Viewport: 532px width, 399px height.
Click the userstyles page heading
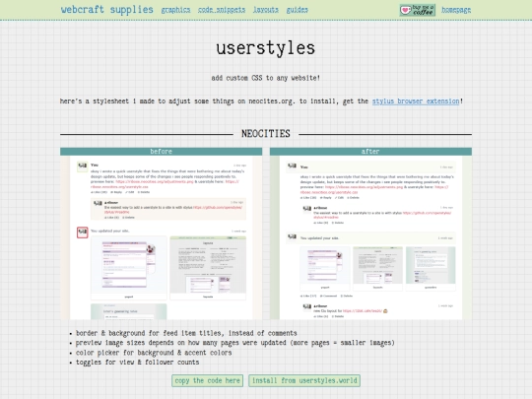266,48
